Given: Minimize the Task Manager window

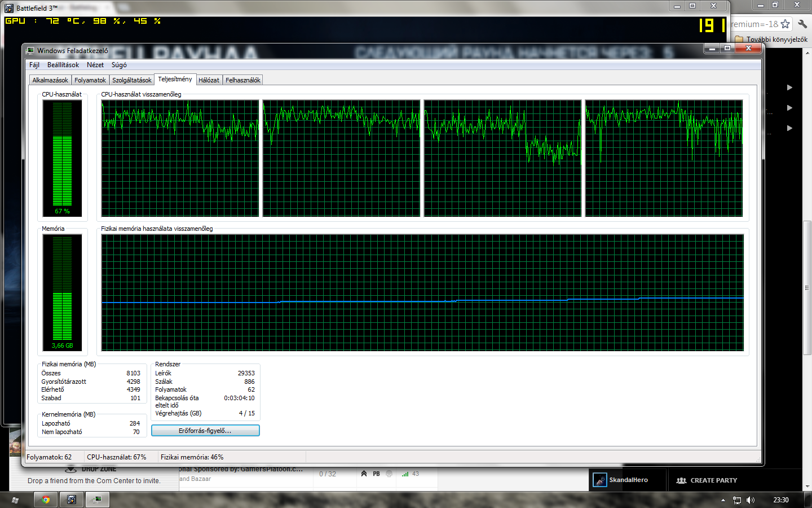Looking at the screenshot, I should [x=712, y=49].
